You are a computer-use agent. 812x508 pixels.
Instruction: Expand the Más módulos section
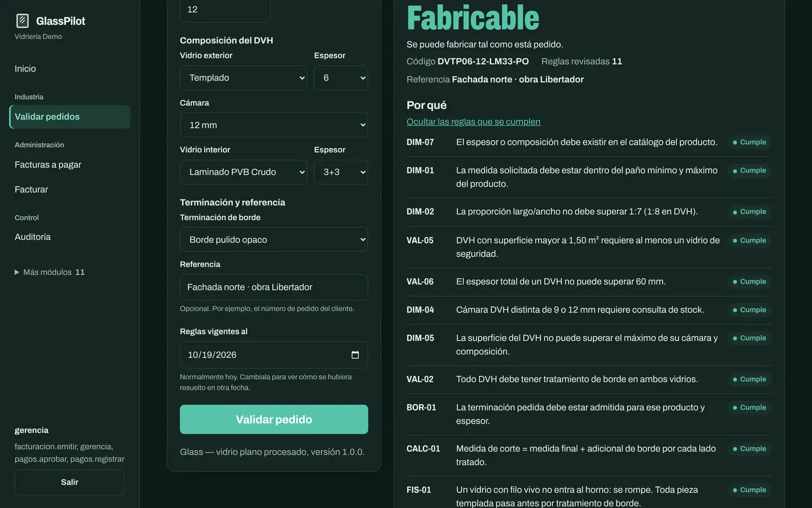coord(50,272)
